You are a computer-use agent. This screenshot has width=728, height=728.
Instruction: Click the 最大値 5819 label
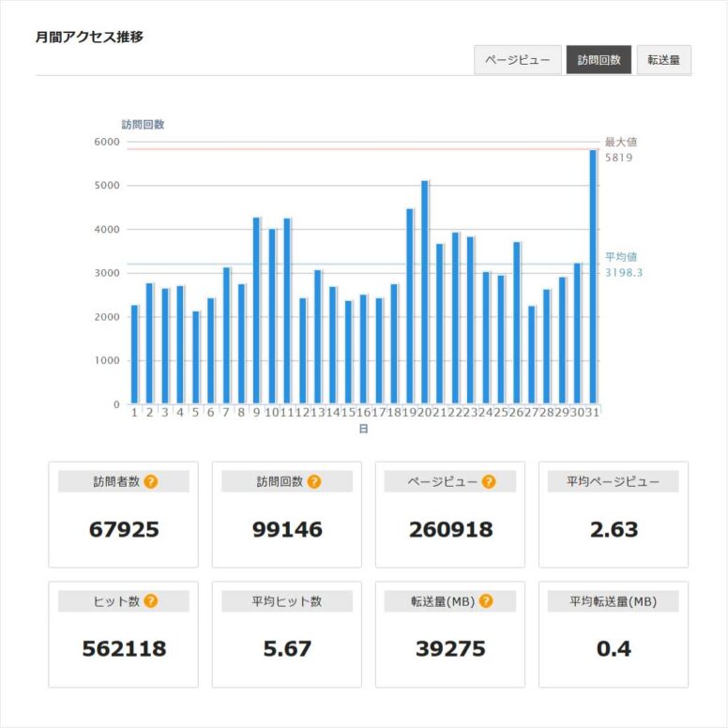click(x=618, y=150)
